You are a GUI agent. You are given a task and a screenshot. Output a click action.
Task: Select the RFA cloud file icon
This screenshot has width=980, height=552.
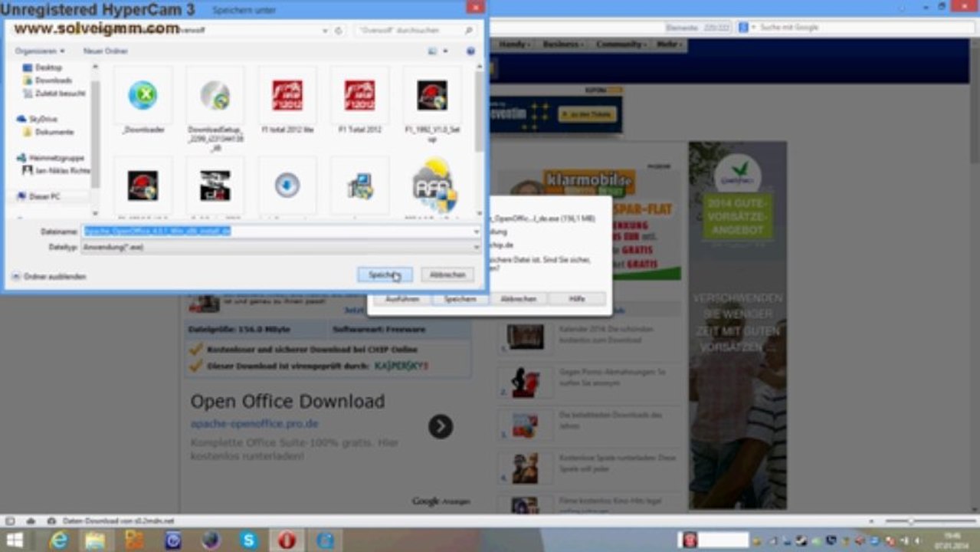pyautogui.click(x=434, y=186)
